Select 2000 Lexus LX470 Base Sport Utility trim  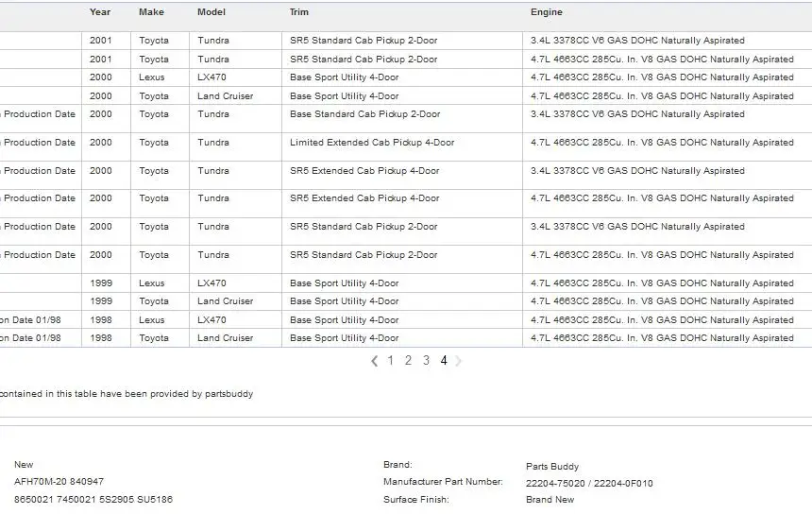coord(345,77)
